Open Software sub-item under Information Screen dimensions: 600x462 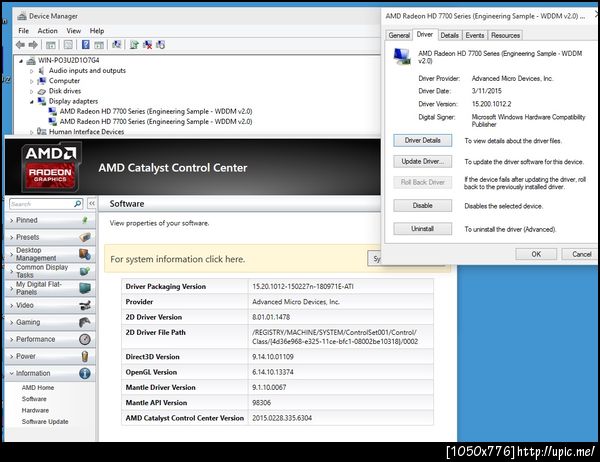click(34, 399)
